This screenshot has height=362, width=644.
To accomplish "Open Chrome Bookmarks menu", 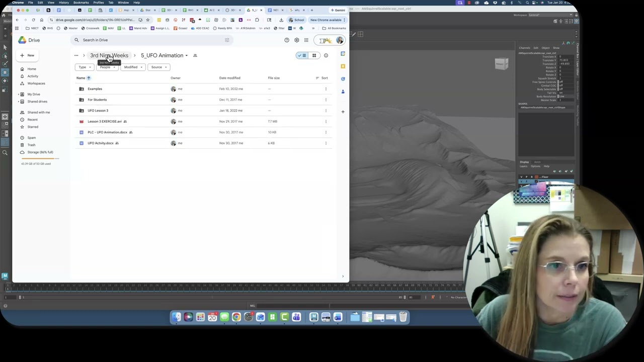I will click(81, 3).
